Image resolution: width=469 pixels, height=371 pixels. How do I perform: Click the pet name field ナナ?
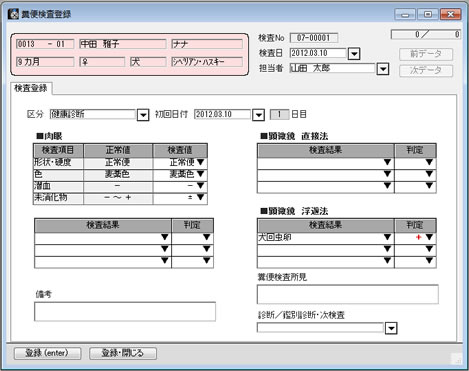tap(207, 44)
